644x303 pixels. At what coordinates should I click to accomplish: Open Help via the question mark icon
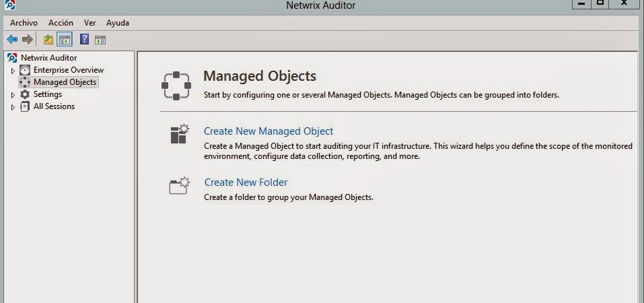(85, 40)
